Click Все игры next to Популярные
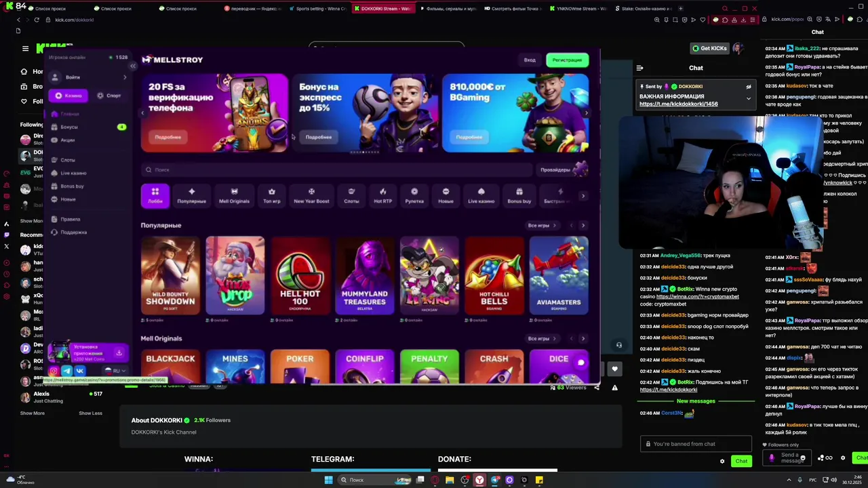Screen dimensions: 868x488 [541, 225]
